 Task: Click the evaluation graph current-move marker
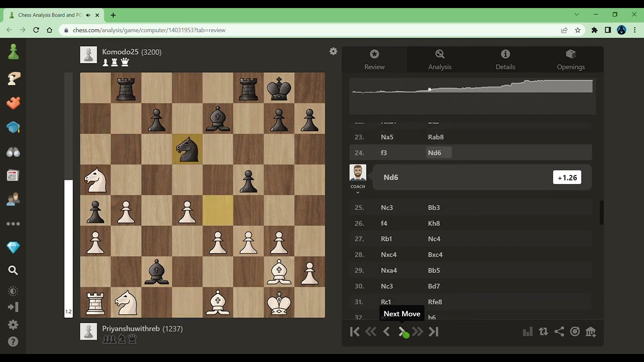(430, 89)
